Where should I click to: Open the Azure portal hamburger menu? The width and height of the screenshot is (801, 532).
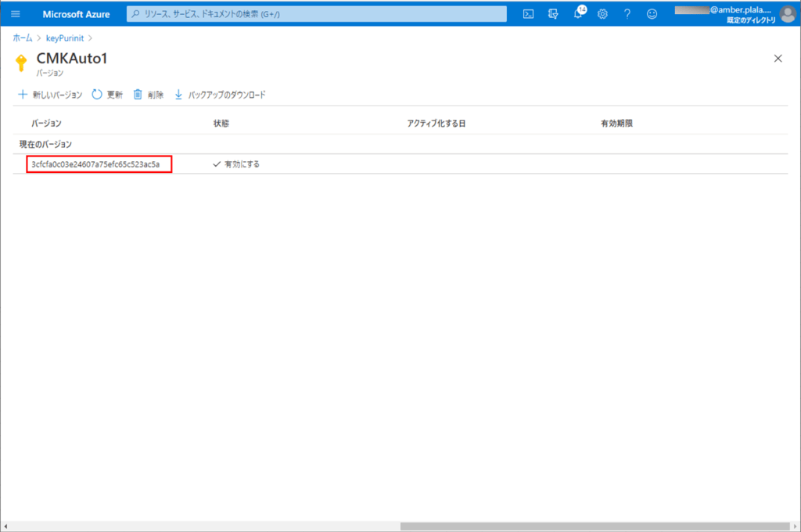[16, 14]
